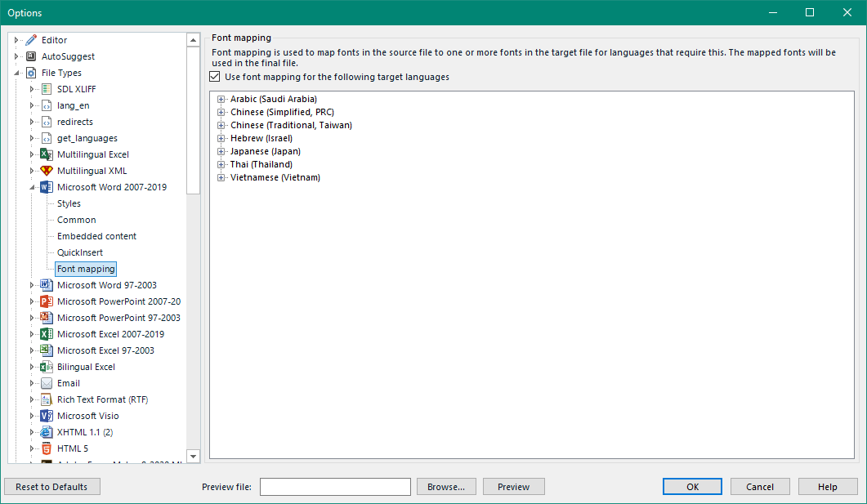Click the Preview file input field
867x504 pixels.
coord(336,487)
